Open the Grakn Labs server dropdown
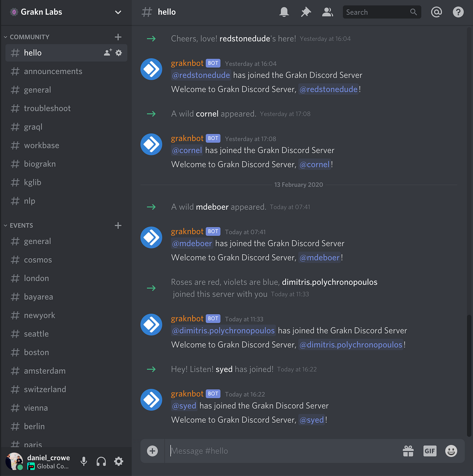473x476 pixels. coord(118,12)
